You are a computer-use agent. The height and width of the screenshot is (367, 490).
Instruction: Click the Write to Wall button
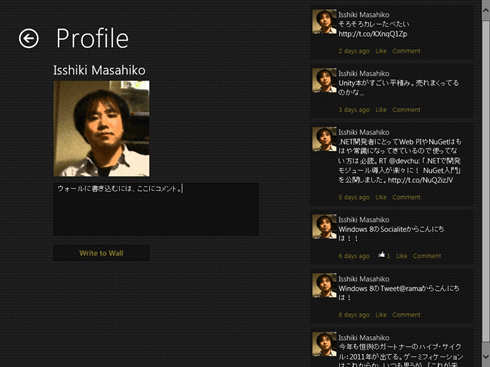point(101,253)
